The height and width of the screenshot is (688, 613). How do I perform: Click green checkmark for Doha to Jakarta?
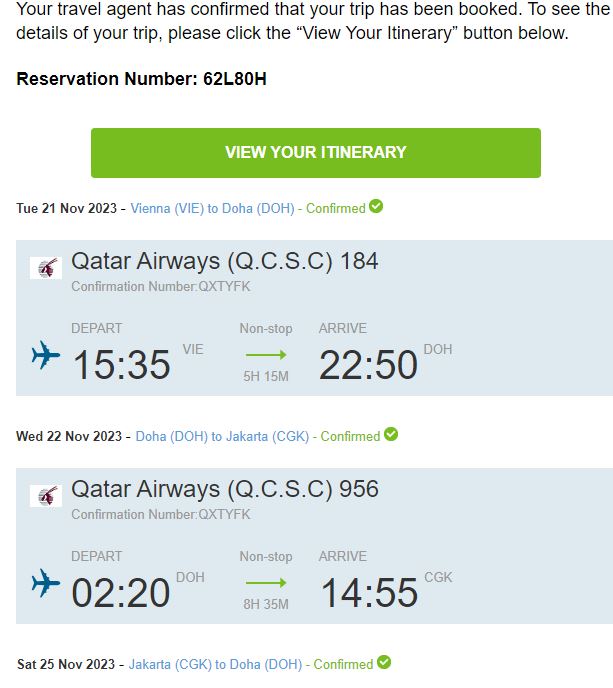(x=391, y=435)
